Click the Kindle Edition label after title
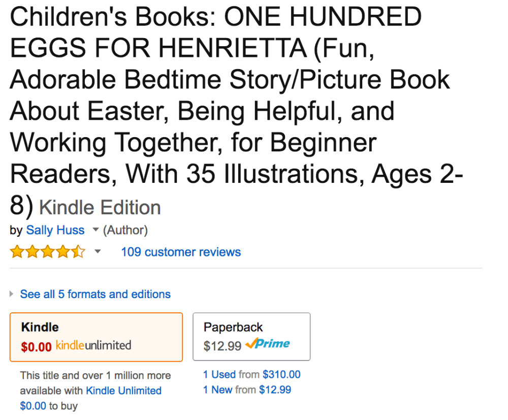Image resolution: width=508 pixels, height=420 pixels. 100,208
